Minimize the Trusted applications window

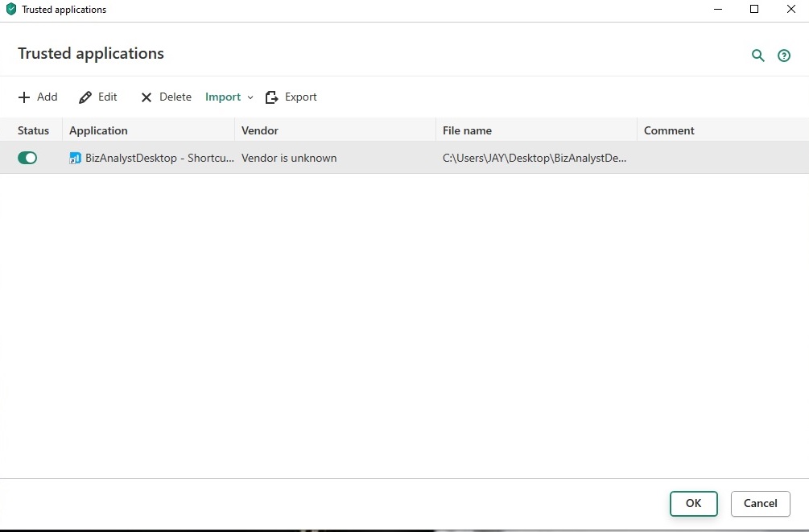pos(718,10)
